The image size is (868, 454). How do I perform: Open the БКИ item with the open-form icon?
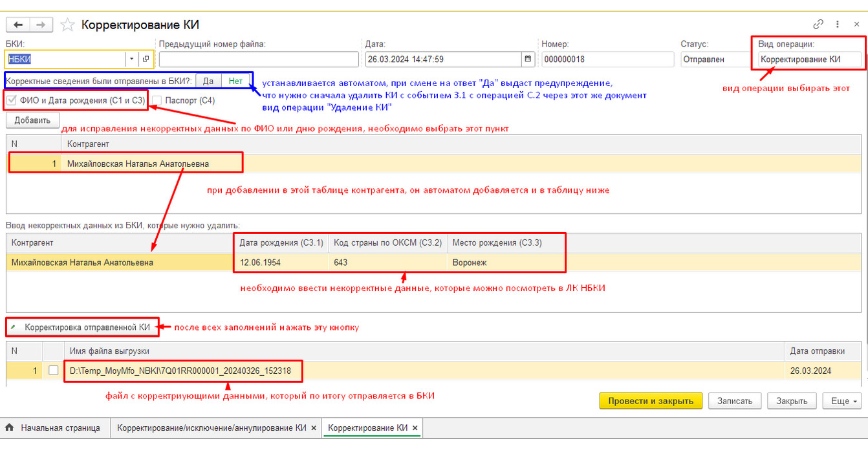[x=146, y=59]
